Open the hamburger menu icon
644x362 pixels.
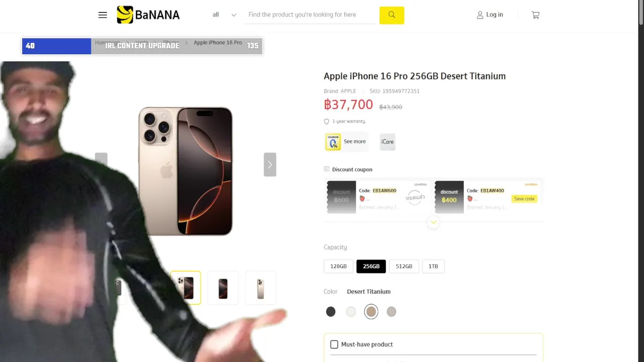tap(103, 15)
